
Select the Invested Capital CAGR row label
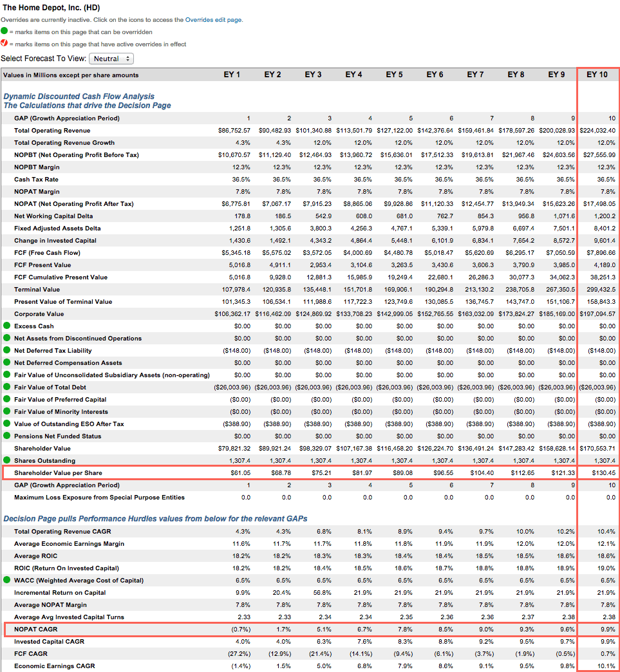click(50, 642)
